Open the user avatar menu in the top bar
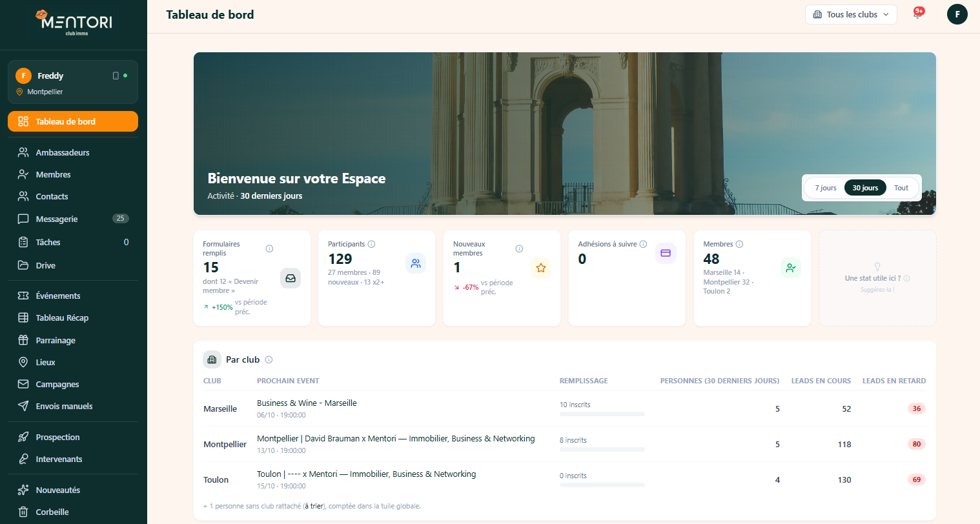 957,14
